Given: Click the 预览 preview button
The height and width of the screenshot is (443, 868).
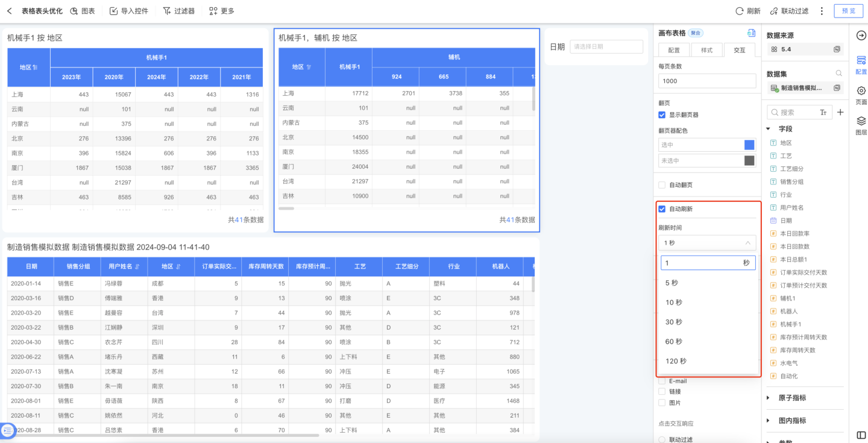Looking at the screenshot, I should [848, 11].
